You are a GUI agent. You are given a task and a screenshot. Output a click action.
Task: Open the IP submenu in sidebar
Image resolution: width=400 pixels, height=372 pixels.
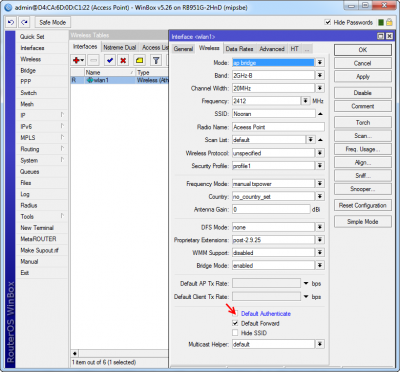coord(42,115)
